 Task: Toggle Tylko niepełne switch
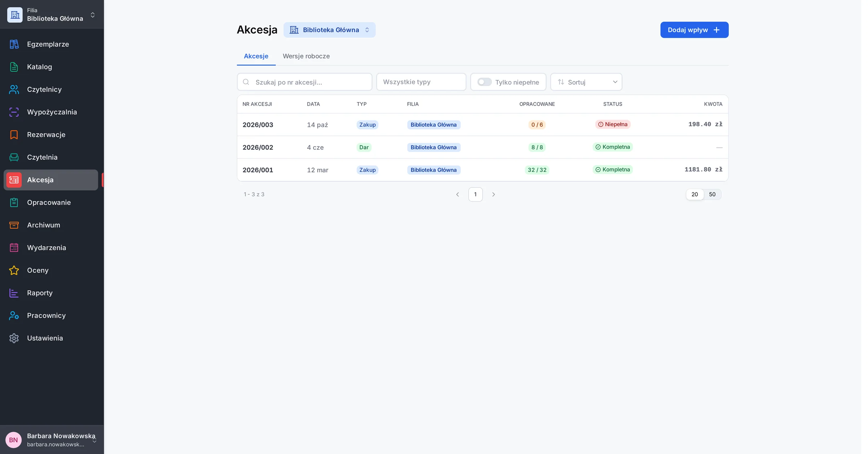pyautogui.click(x=484, y=82)
